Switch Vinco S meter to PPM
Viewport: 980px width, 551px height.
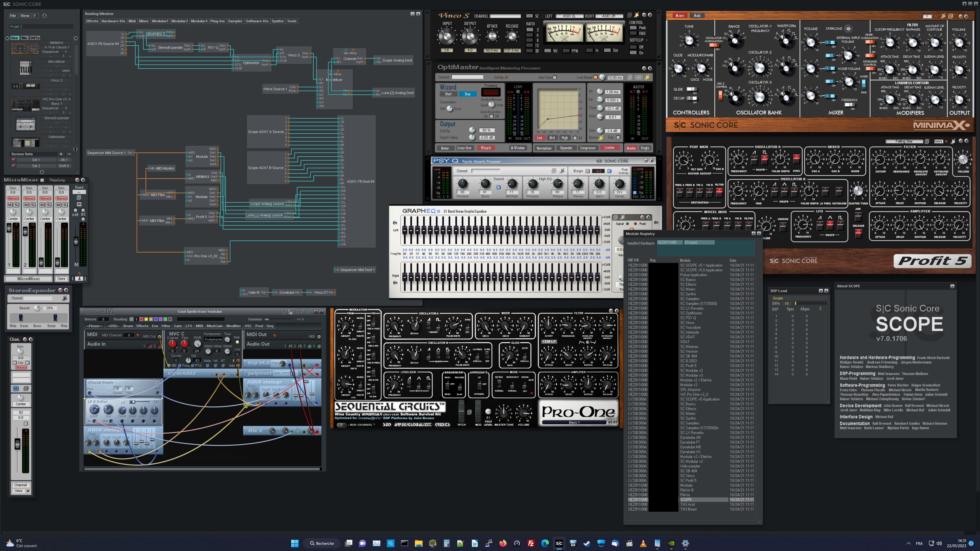click(x=566, y=51)
